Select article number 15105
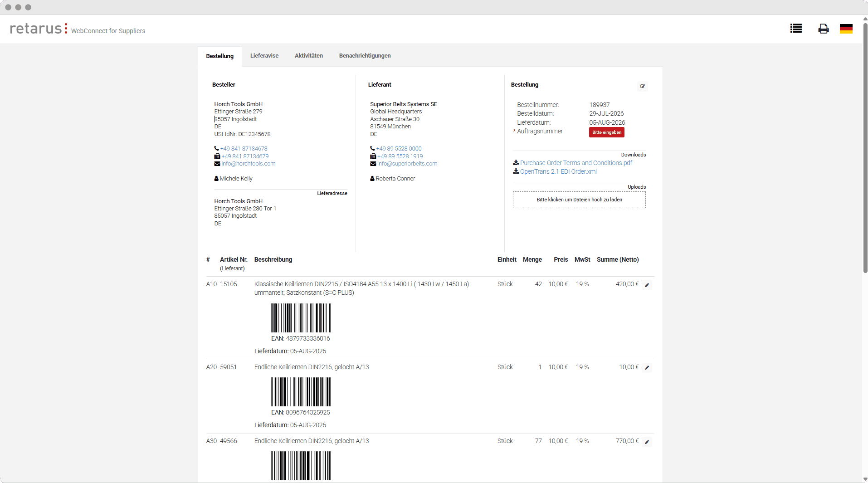868x483 pixels. pos(229,284)
